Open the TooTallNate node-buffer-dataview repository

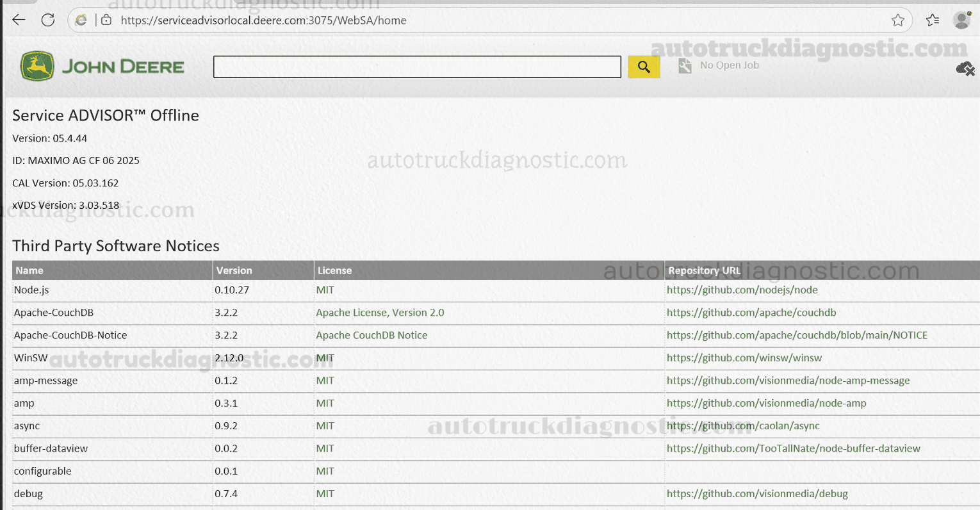(x=794, y=448)
